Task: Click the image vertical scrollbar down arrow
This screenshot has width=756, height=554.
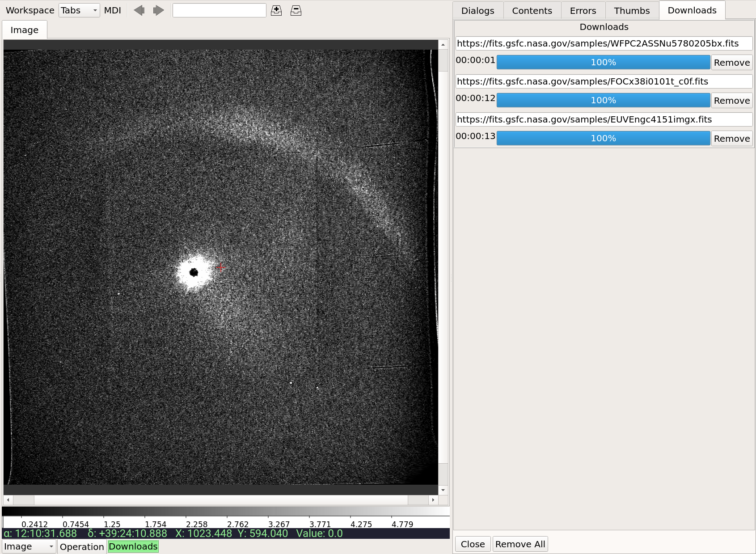Action: pos(443,490)
